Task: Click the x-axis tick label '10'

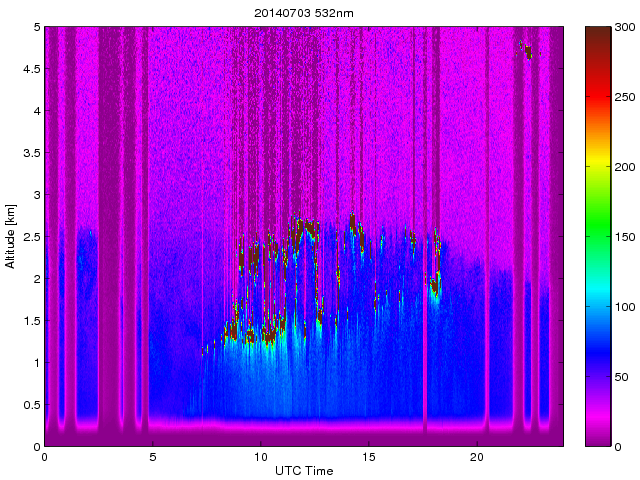Action: pyautogui.click(x=260, y=457)
